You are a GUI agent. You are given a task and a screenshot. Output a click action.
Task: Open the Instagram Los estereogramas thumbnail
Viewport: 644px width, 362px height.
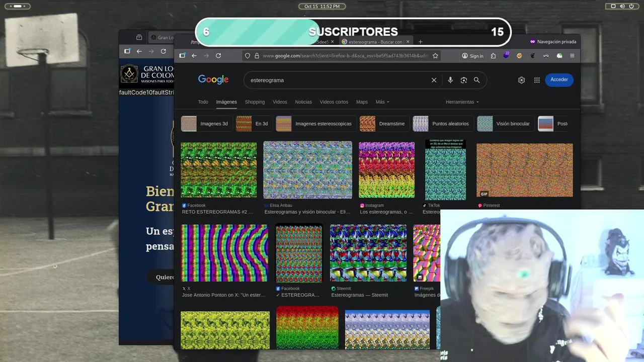[x=386, y=170]
